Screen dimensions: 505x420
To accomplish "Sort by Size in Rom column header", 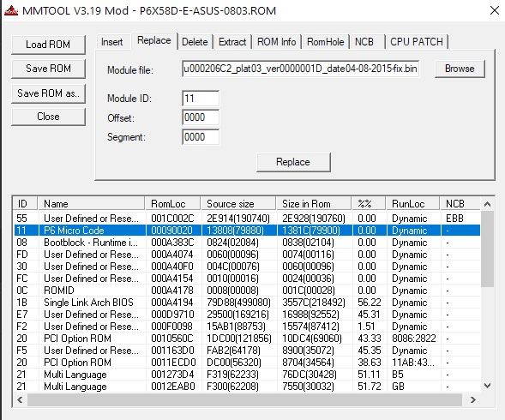I will [x=314, y=203].
